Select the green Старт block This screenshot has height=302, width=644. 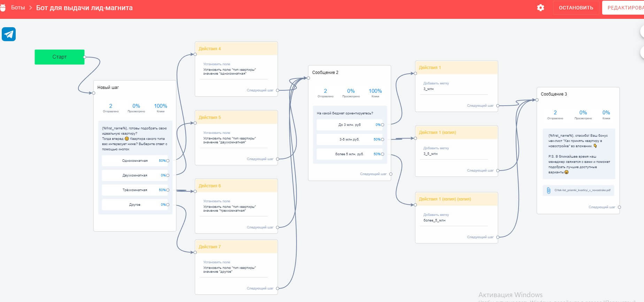pyautogui.click(x=59, y=57)
